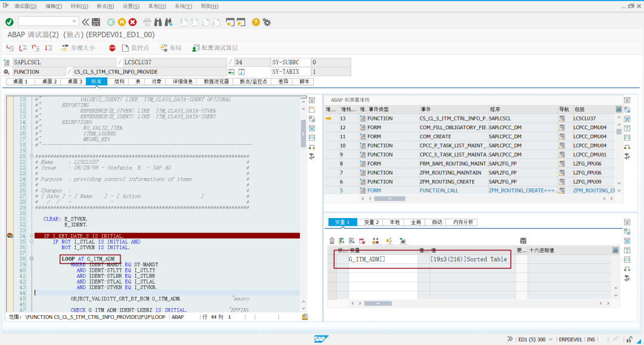Click the FUNCTION_CALL link in stack row 5
The height and width of the screenshot is (345, 644).
[x=439, y=190]
